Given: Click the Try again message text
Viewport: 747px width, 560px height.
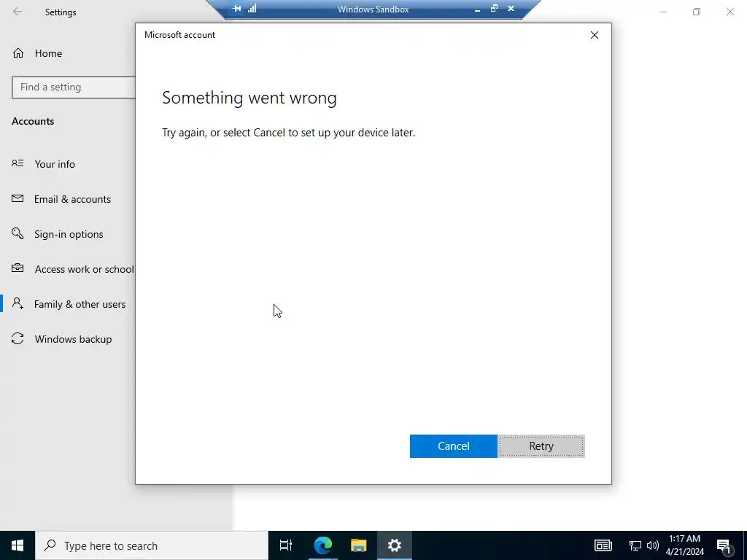Looking at the screenshot, I should pyautogui.click(x=288, y=133).
